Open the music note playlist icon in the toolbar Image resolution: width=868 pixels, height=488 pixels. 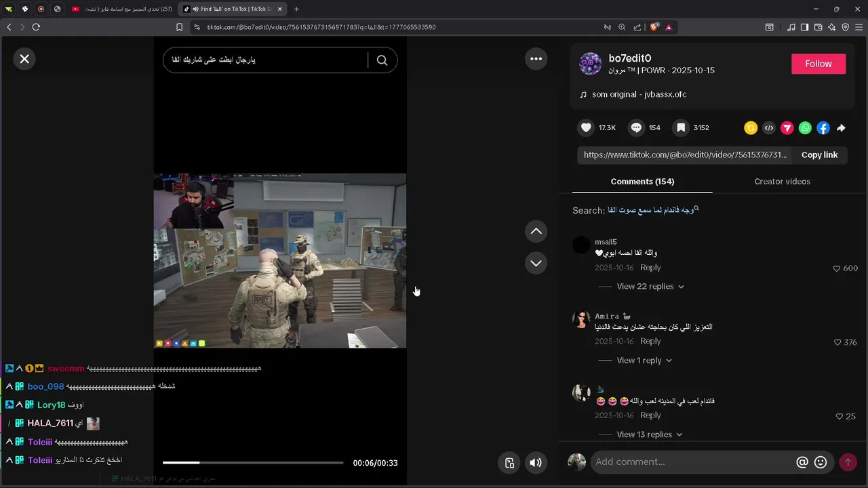coord(791,27)
